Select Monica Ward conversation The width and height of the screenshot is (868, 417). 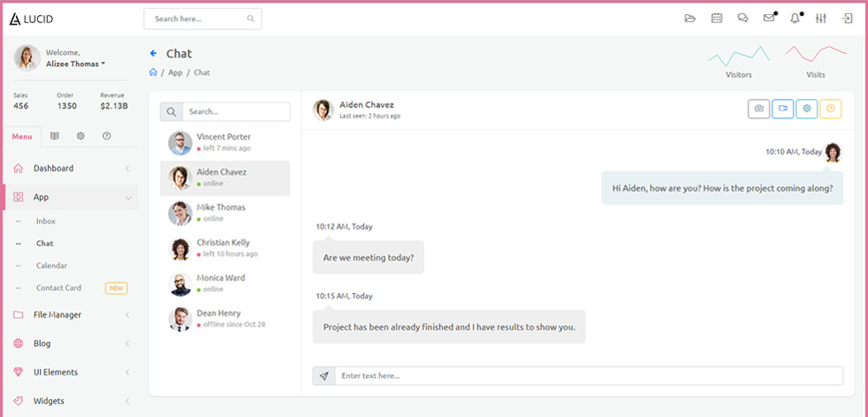tap(225, 283)
